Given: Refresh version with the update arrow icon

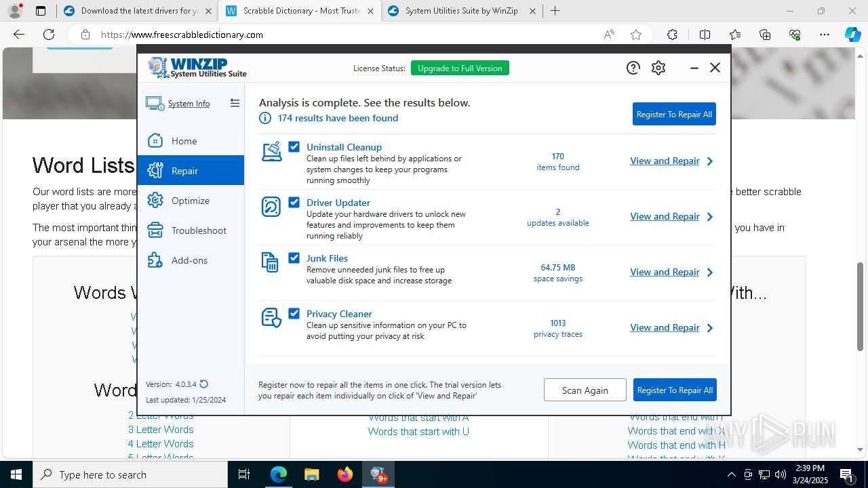Looking at the screenshot, I should tap(204, 384).
